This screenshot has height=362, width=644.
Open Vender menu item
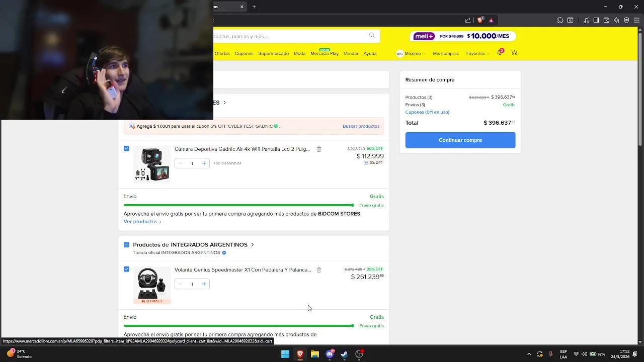(x=351, y=53)
